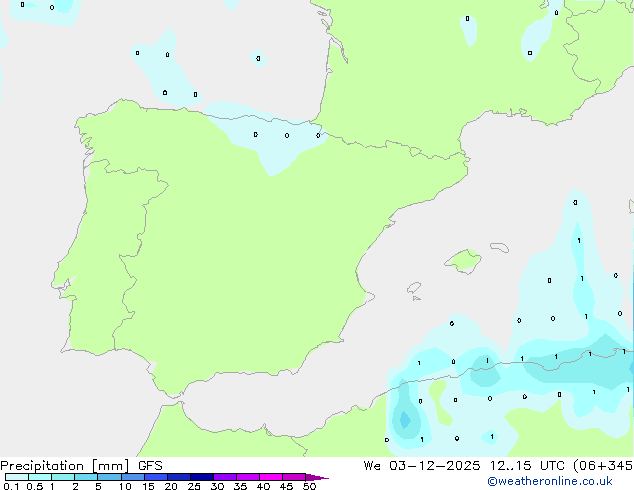634x490 pixels.
Task: Click the Menorca island outline on the map
Action: (x=500, y=247)
